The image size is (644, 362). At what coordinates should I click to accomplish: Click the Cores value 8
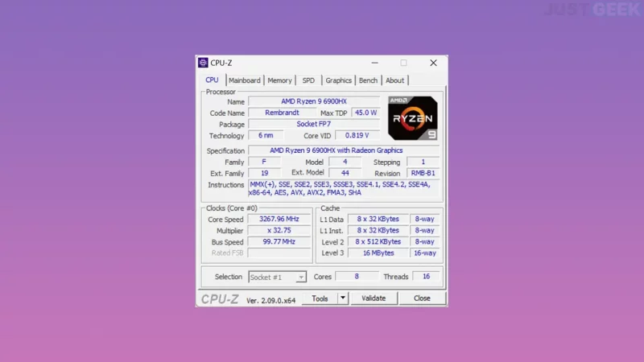coord(357,277)
